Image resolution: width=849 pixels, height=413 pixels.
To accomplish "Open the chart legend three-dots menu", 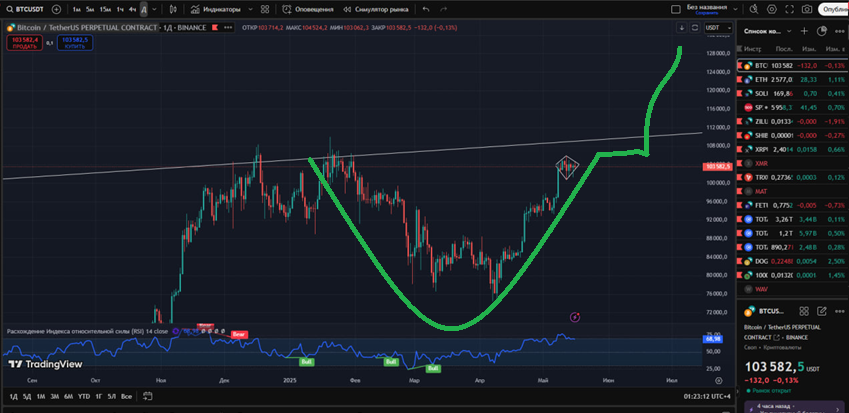I will pos(228,28).
